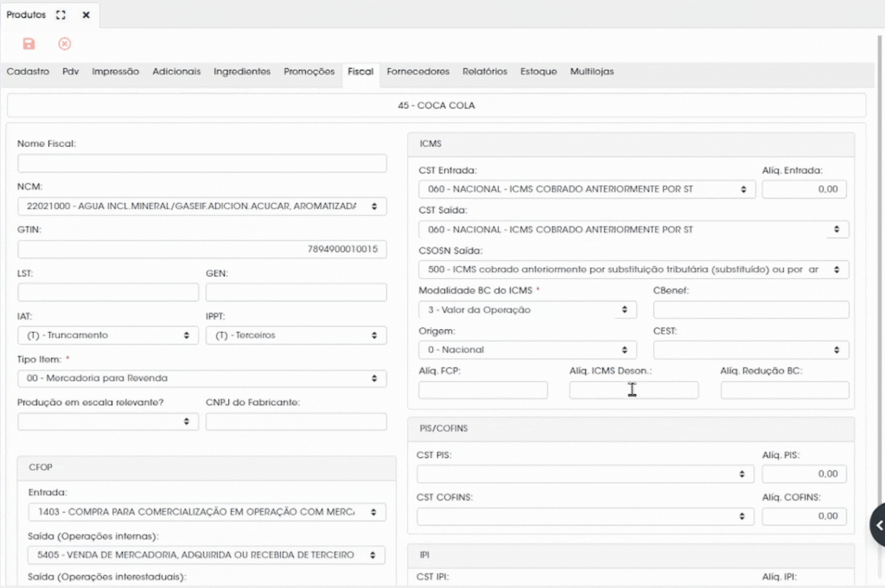
Task: Cancel editing with the red circle-X icon
Action: pos(64,44)
